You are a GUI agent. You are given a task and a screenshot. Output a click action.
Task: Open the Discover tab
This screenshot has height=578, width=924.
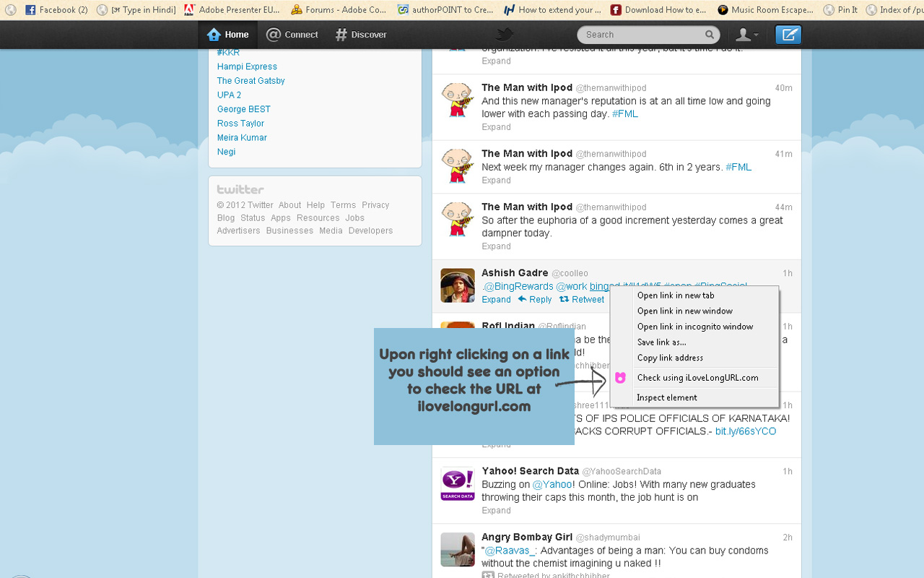(x=361, y=35)
